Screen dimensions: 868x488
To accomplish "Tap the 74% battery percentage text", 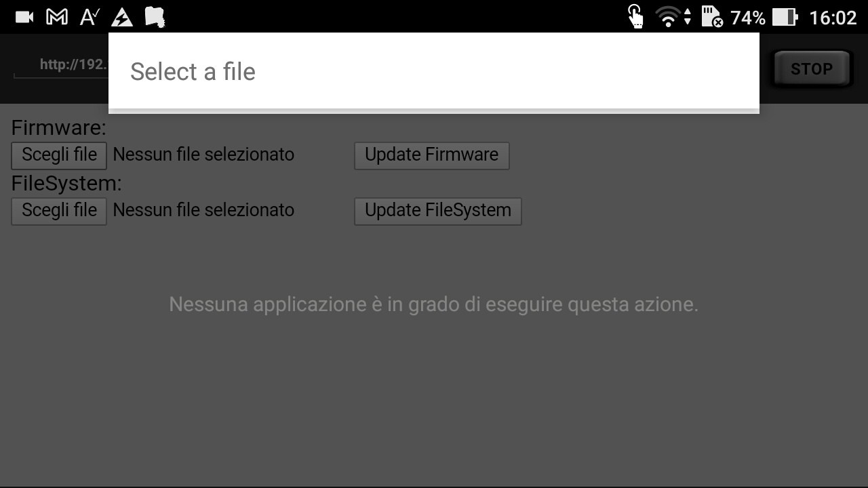I will [x=748, y=18].
